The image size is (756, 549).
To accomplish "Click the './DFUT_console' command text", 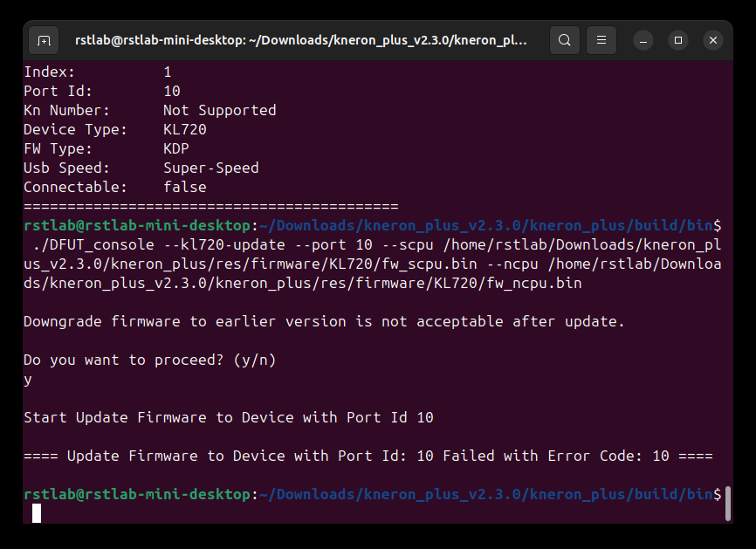I will [x=93, y=245].
